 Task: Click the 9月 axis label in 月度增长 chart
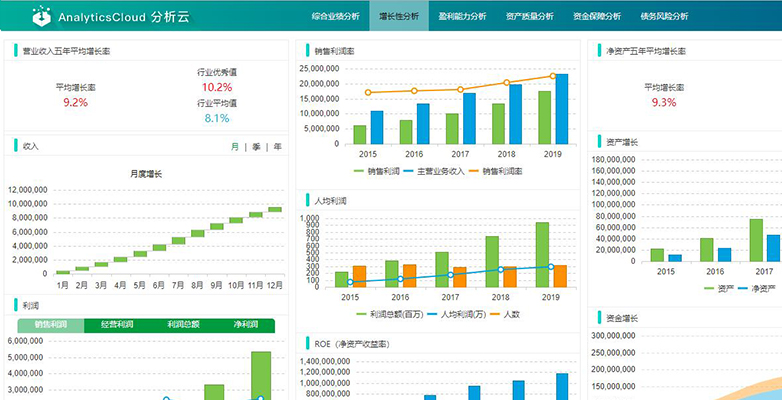[217, 285]
